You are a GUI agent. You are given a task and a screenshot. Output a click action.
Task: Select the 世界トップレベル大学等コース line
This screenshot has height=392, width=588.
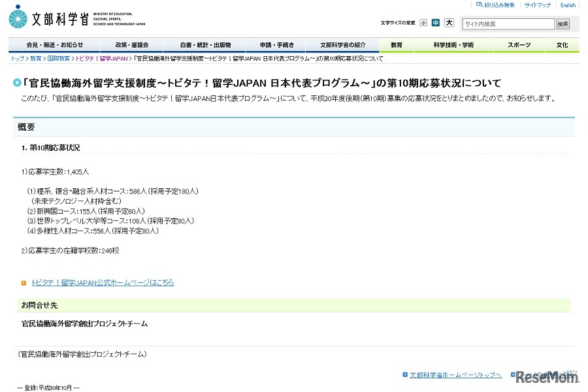[110, 221]
